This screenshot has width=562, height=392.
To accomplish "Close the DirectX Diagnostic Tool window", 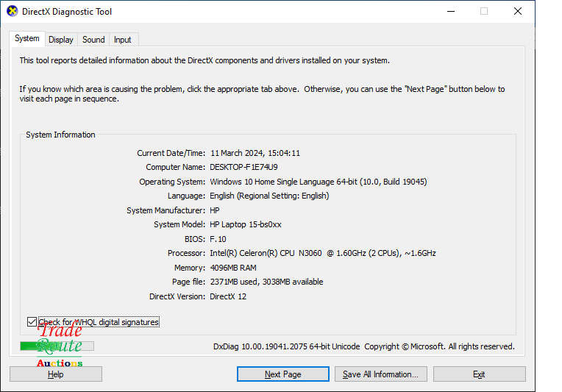I will [x=518, y=12].
